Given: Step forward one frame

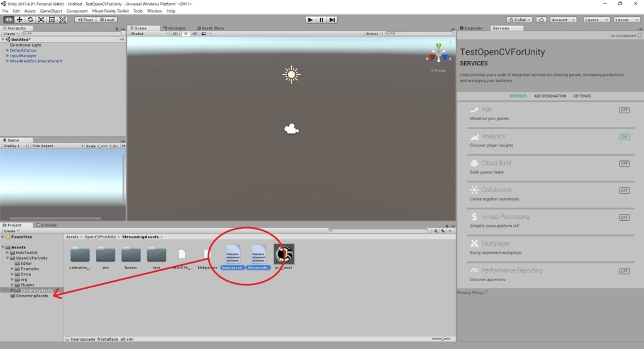Looking at the screenshot, I should click(332, 19).
